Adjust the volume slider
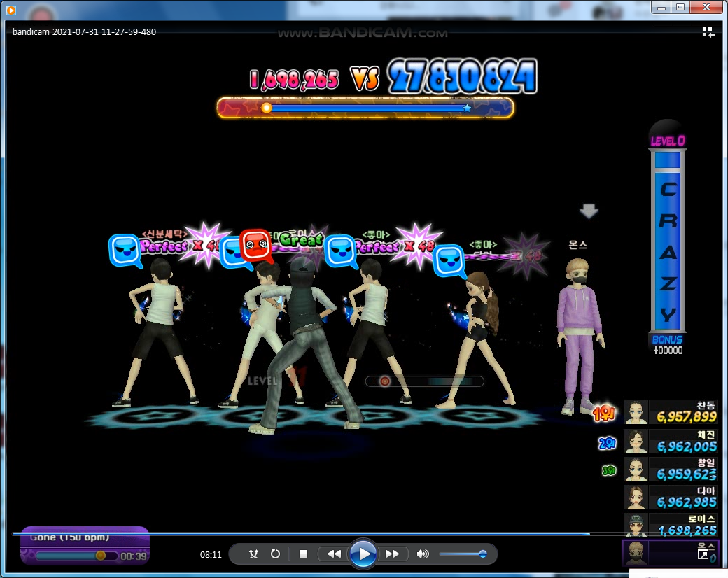The width and height of the screenshot is (728, 578). [x=463, y=554]
